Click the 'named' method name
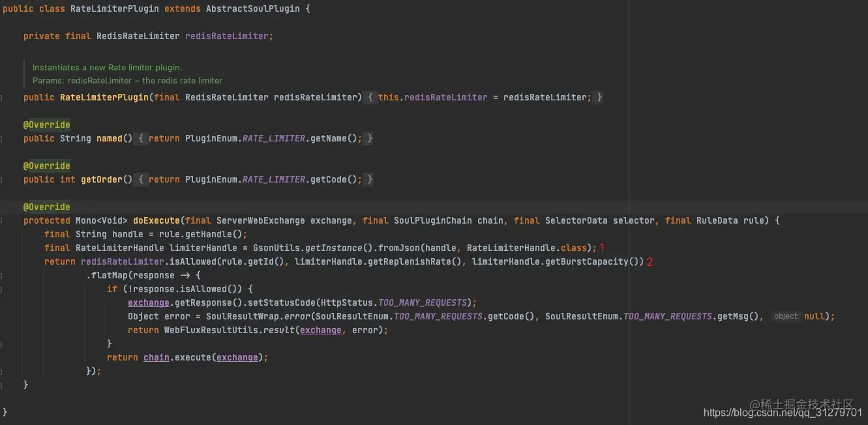The image size is (868, 425). [x=110, y=138]
